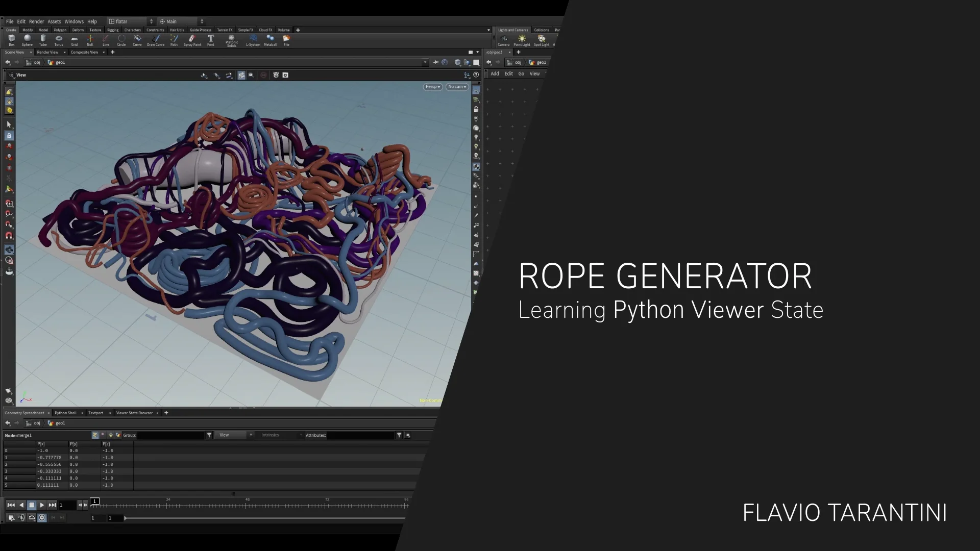
Task: Click the File shelf tool
Action: point(287,40)
